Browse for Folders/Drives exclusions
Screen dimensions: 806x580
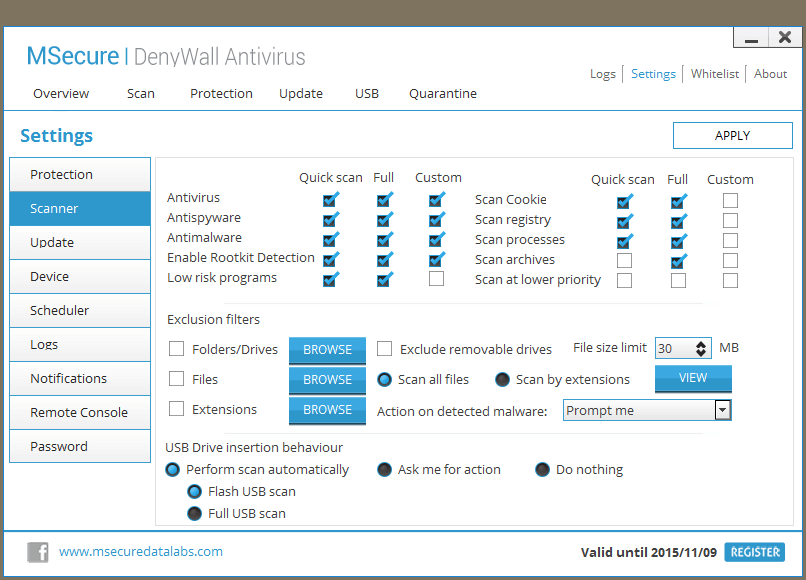tap(327, 350)
